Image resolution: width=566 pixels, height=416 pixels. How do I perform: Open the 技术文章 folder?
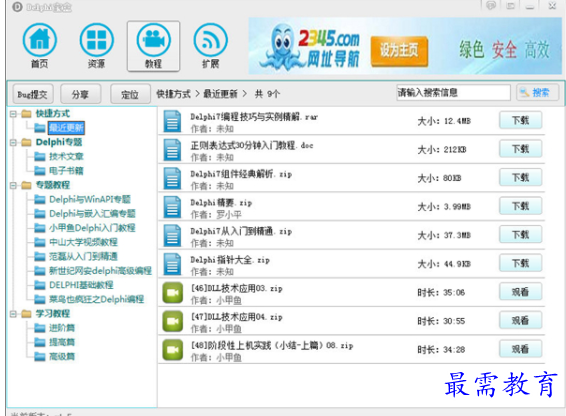click(x=66, y=157)
